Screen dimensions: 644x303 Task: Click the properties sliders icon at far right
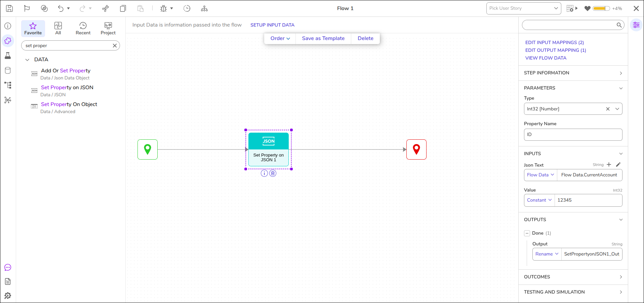[636, 25]
